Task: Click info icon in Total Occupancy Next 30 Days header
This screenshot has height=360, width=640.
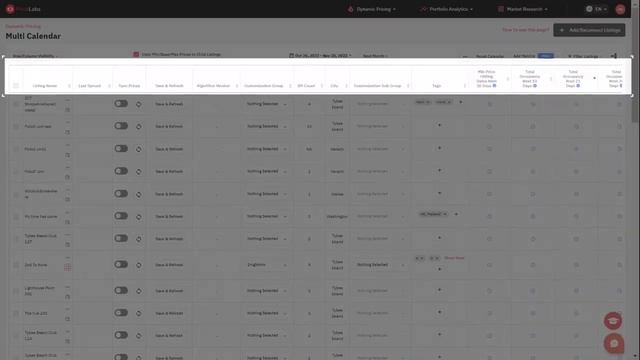Action: point(535,86)
